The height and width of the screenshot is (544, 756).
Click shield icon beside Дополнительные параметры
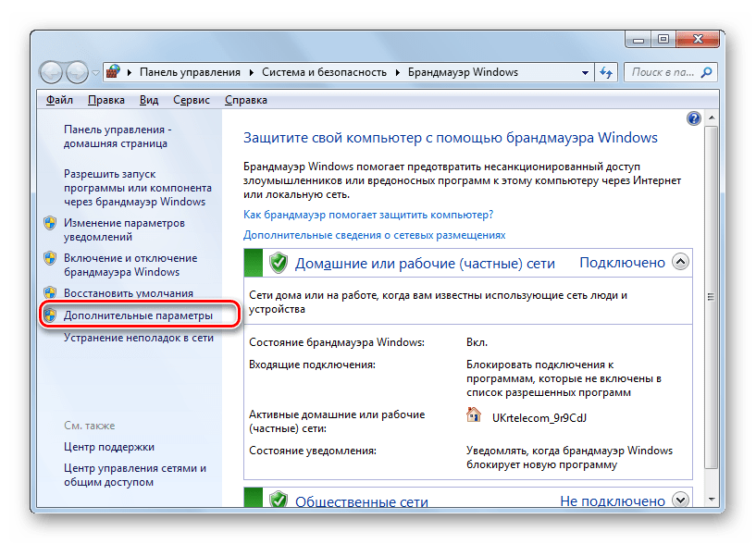(50, 315)
